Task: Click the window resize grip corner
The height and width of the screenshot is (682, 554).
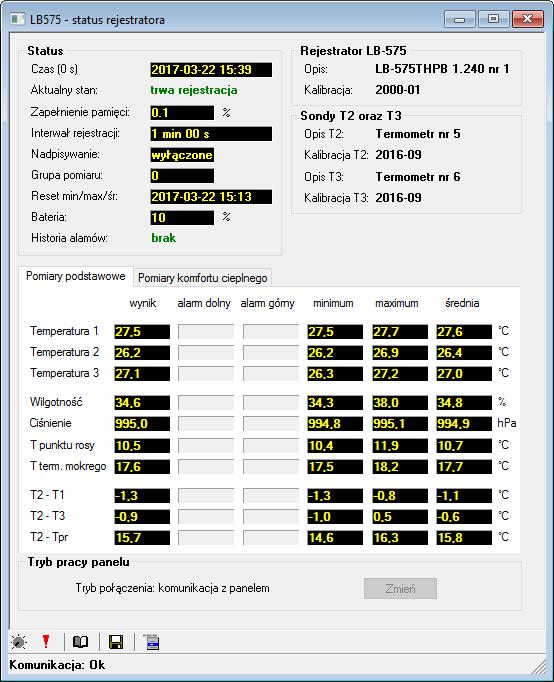Action: 539,667
